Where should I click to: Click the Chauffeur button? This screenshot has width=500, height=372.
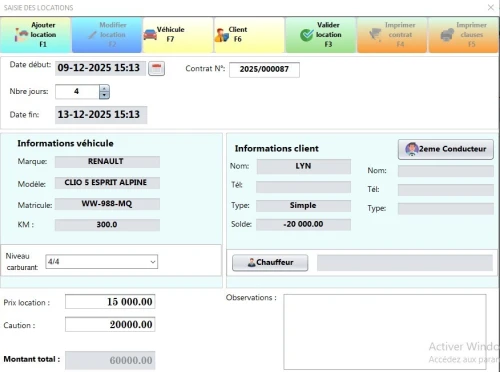270,263
